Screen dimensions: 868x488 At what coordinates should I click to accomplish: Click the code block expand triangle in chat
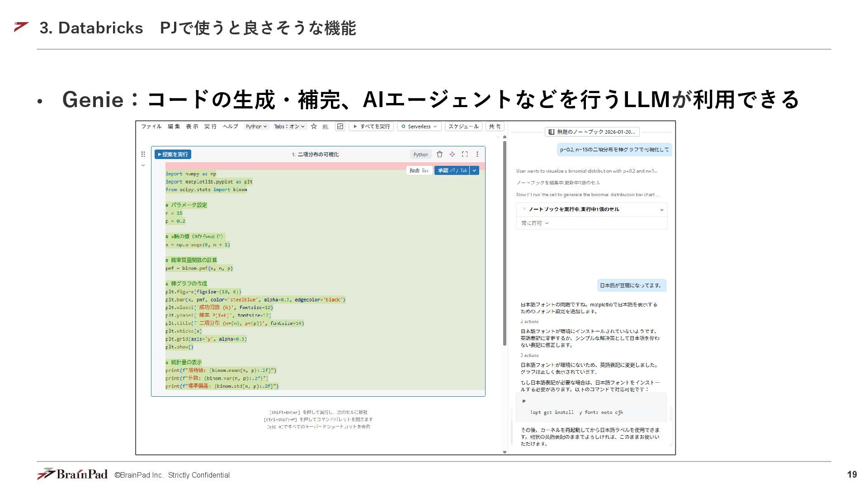coord(524,401)
